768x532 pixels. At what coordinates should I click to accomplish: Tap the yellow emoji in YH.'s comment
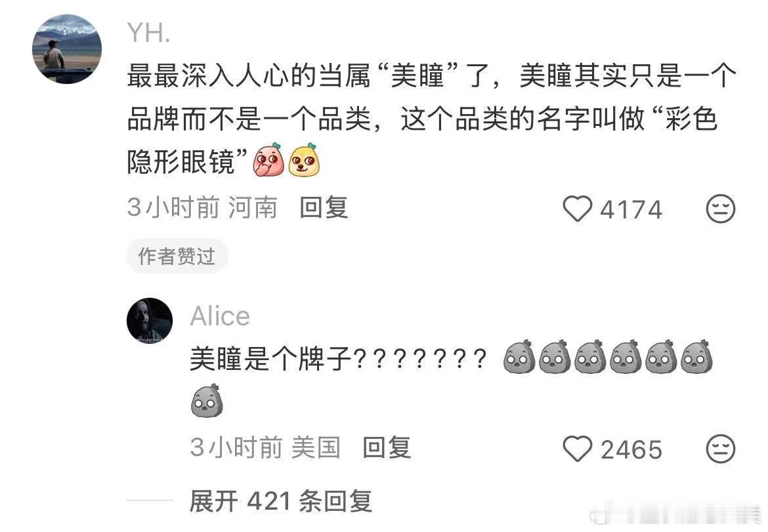pyautogui.click(x=304, y=159)
